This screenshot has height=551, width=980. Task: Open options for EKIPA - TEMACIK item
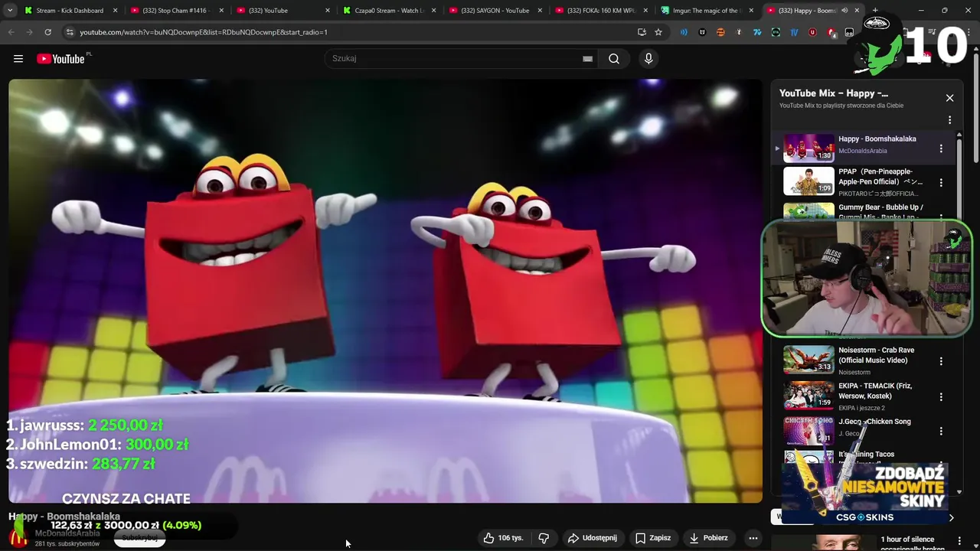(941, 397)
